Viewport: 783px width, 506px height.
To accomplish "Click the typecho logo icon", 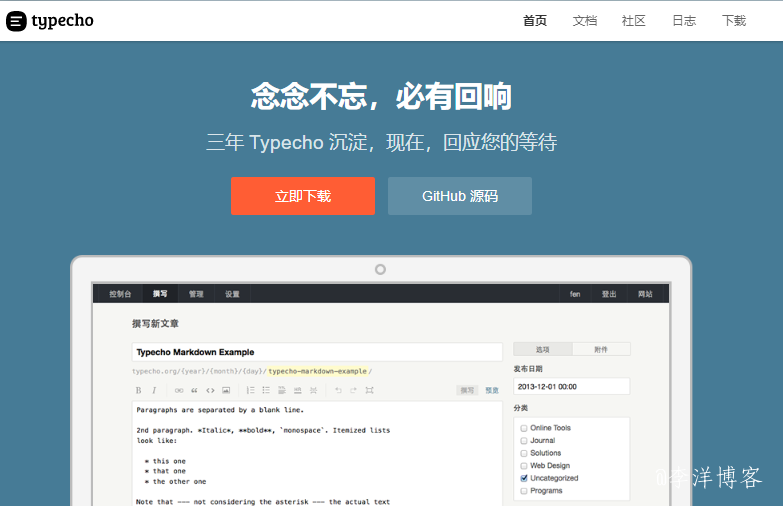I will pyautogui.click(x=16, y=21).
